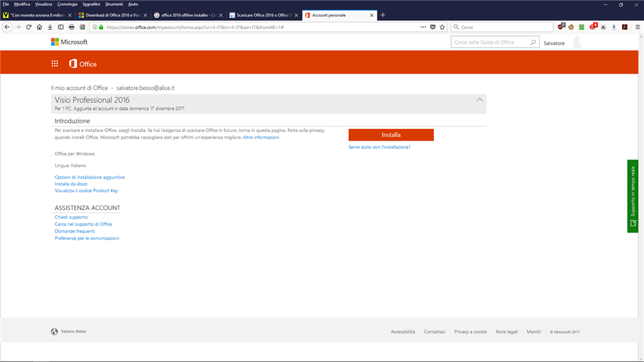Click the gray extension icon beside the download arrow
644x362 pixels.
coord(603,27)
